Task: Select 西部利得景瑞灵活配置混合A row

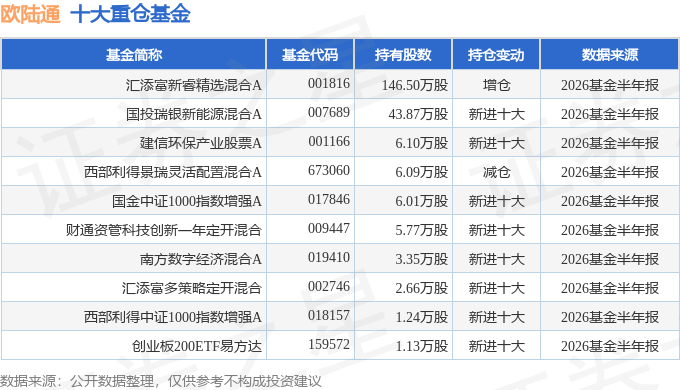Action: tap(340, 172)
